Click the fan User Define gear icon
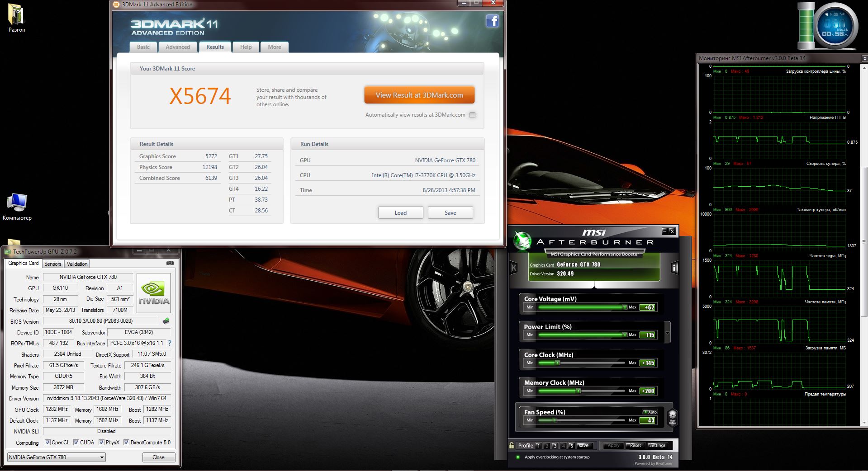868x471 pixels. 672,417
